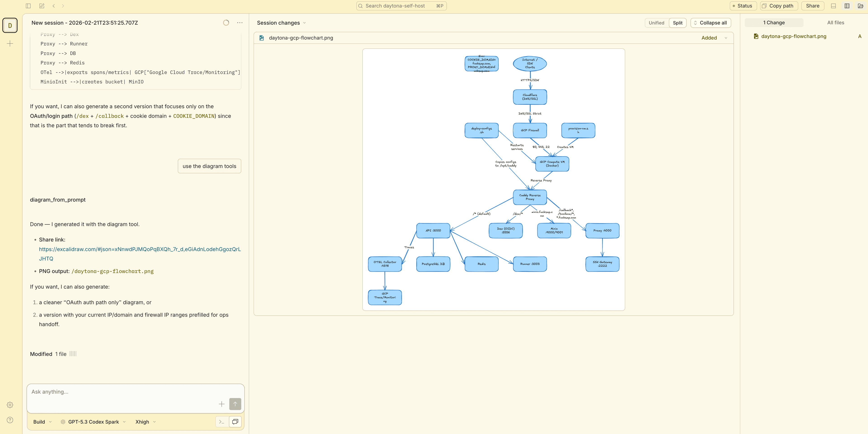Toggle the Status indicator in the toolbar

[x=743, y=6]
